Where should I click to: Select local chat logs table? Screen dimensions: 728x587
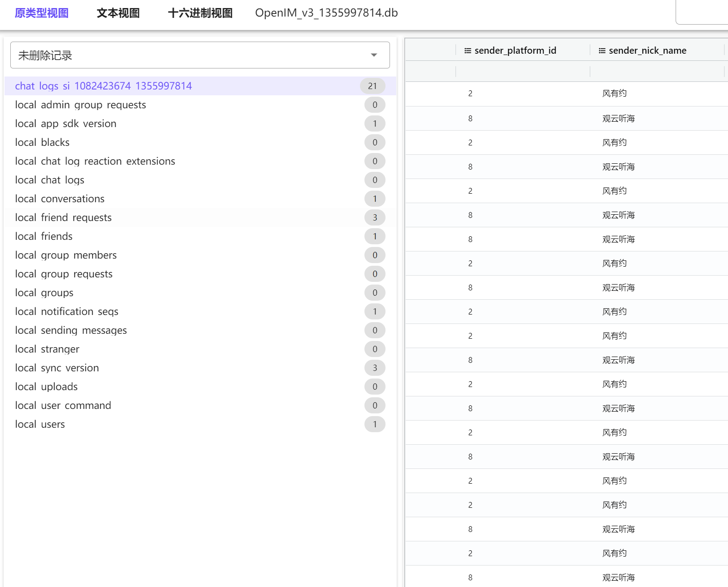(x=200, y=180)
